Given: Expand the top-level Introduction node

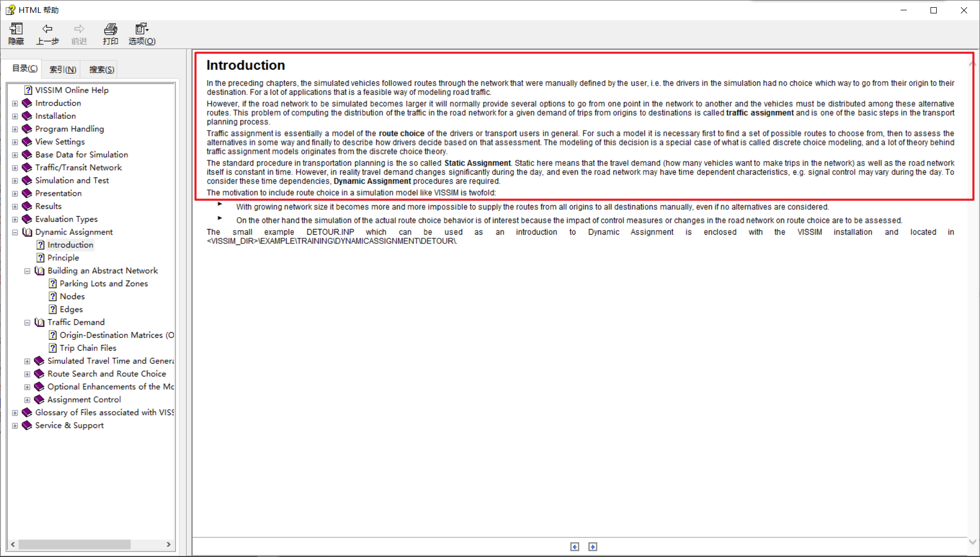Looking at the screenshot, I should [15, 104].
